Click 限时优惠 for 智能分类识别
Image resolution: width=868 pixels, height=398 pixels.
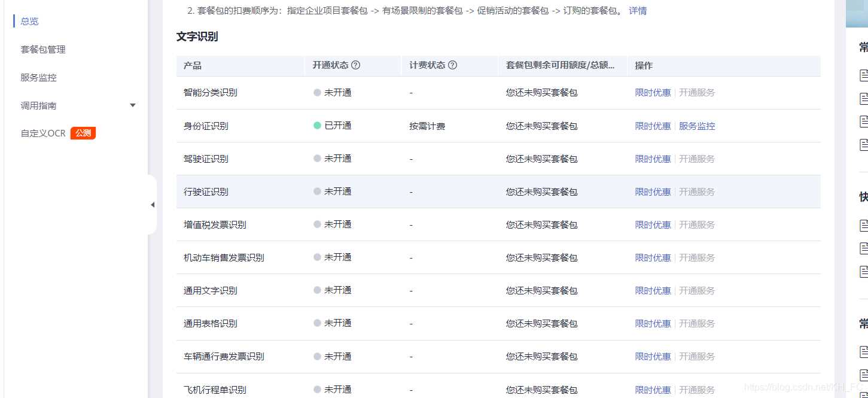652,93
